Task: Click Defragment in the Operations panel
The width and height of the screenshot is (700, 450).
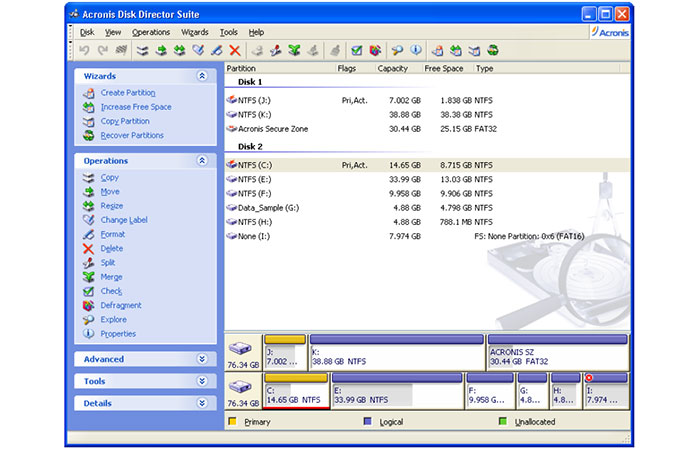Action: pos(121,305)
